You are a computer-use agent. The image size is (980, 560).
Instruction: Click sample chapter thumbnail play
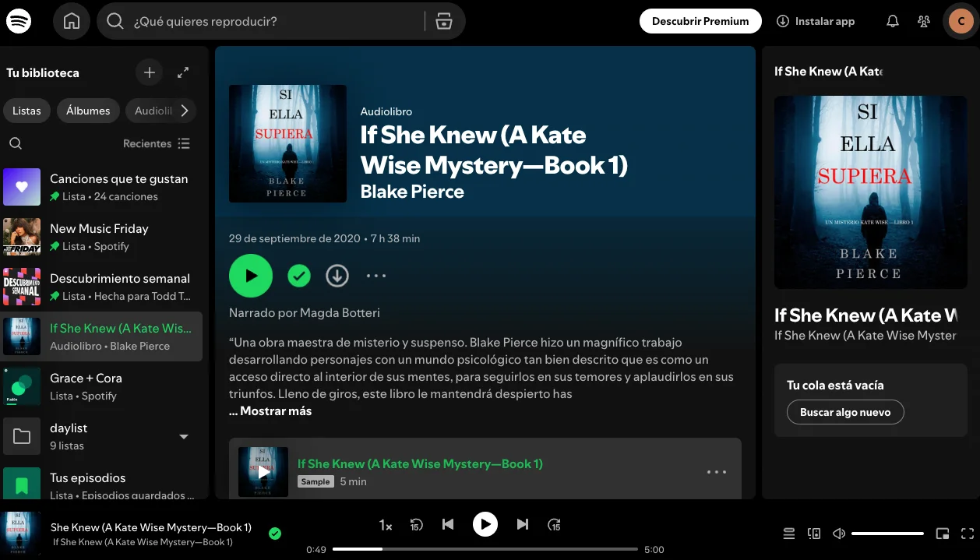(x=263, y=472)
